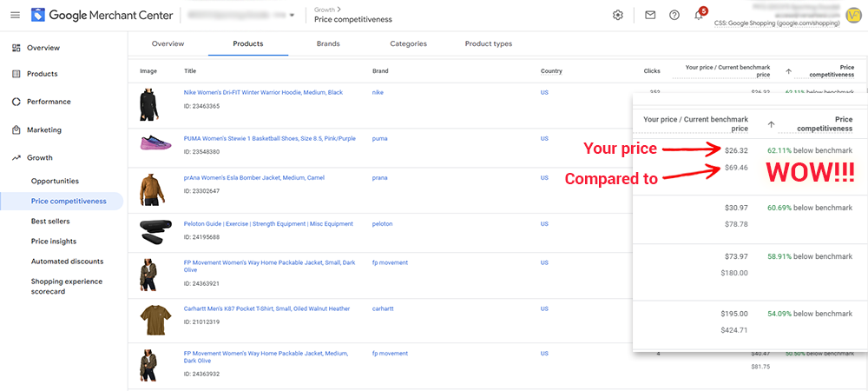Image resolution: width=868 pixels, height=391 pixels.
Task: Click the Google Merchant Center logo
Action: click(102, 15)
